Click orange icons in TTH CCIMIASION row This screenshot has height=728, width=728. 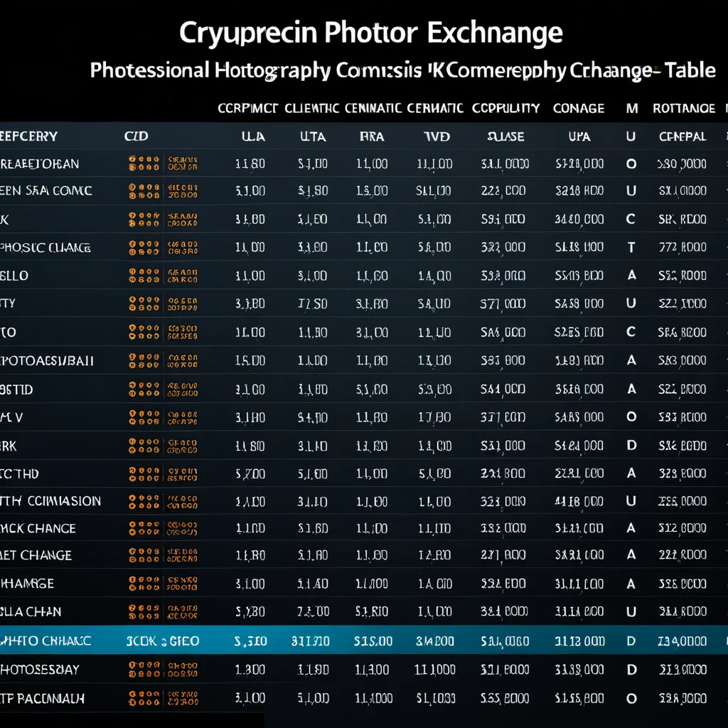pyautogui.click(x=144, y=502)
